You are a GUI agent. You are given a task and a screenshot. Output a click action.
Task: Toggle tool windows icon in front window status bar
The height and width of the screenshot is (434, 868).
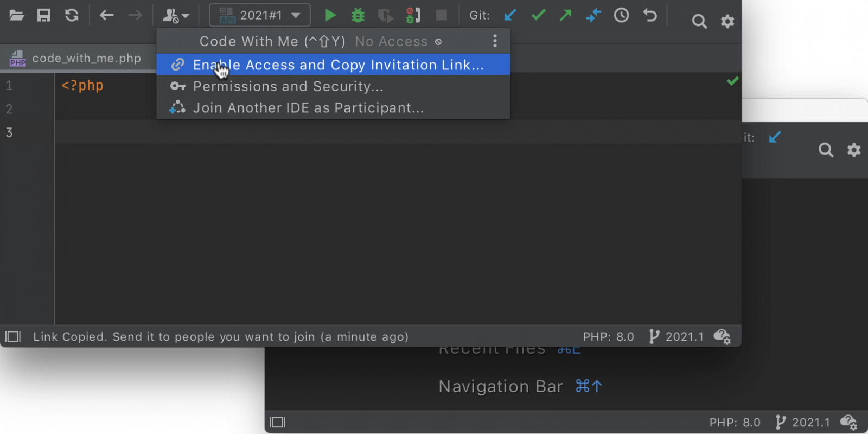coord(13,337)
